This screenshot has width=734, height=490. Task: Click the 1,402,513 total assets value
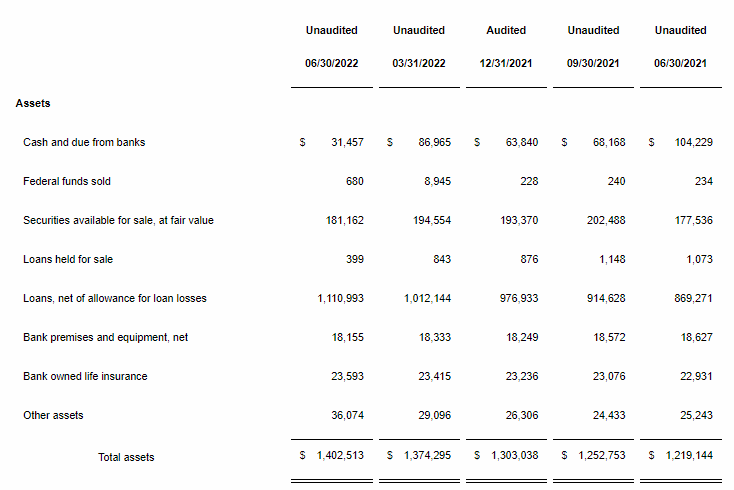[x=339, y=457]
